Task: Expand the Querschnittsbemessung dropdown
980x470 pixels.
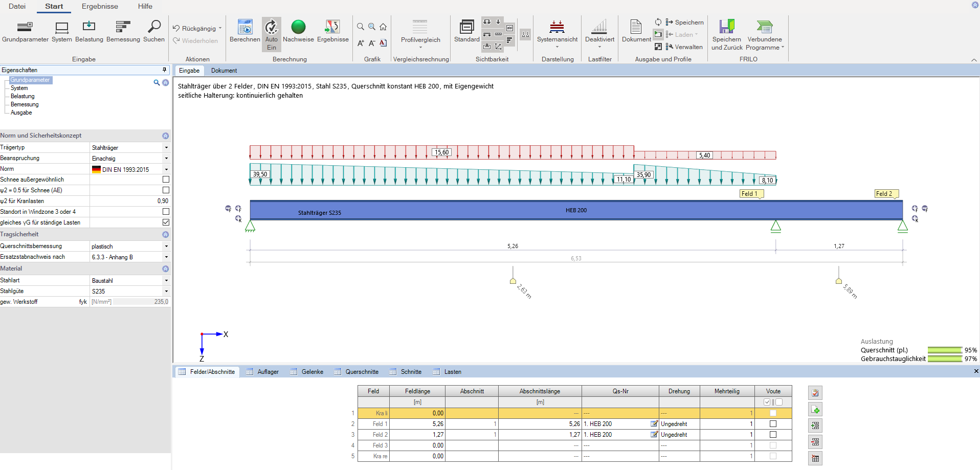Action: [166, 247]
